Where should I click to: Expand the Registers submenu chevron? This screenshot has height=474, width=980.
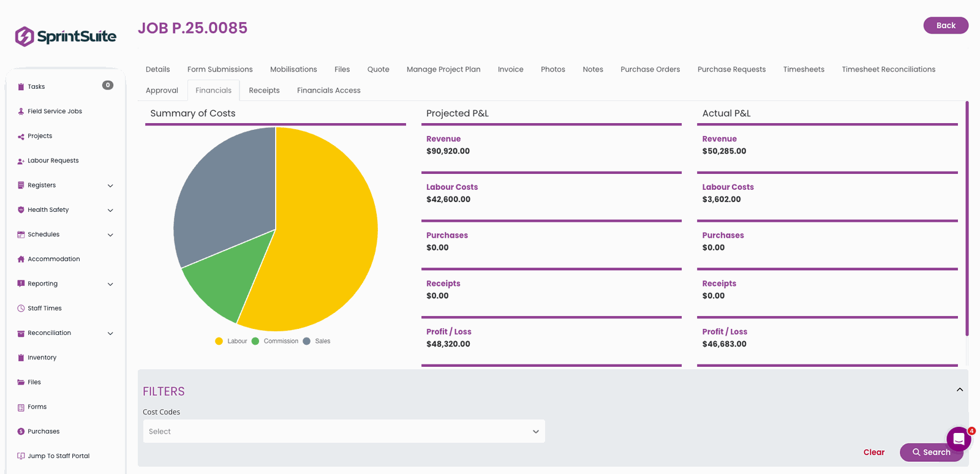tap(110, 186)
